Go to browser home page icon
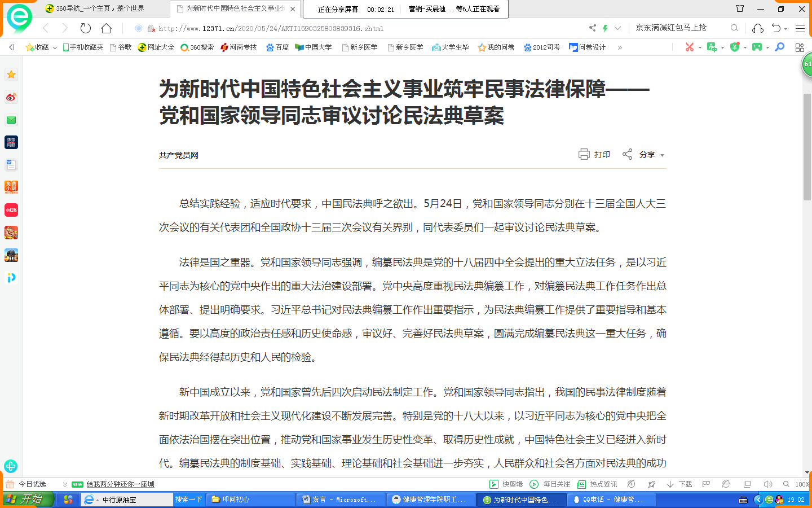This screenshot has height=508, width=812. 106,28
